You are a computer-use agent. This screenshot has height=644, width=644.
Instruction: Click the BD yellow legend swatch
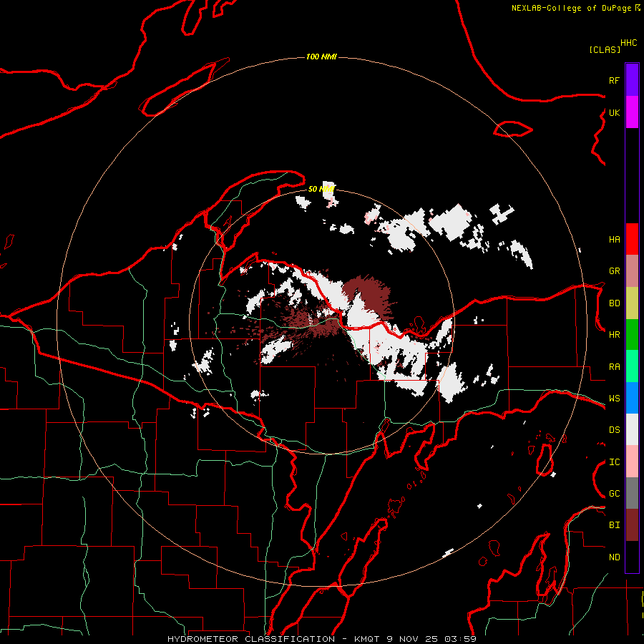(x=632, y=303)
